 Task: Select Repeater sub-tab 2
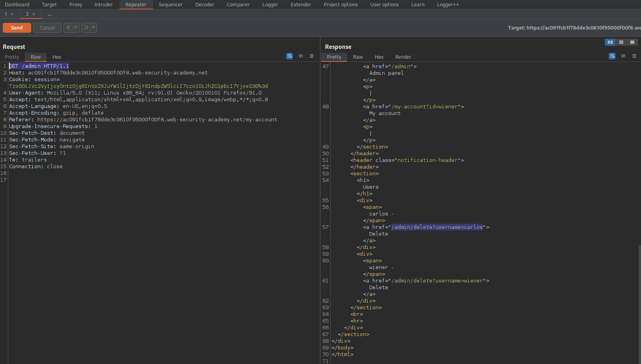coord(27,14)
